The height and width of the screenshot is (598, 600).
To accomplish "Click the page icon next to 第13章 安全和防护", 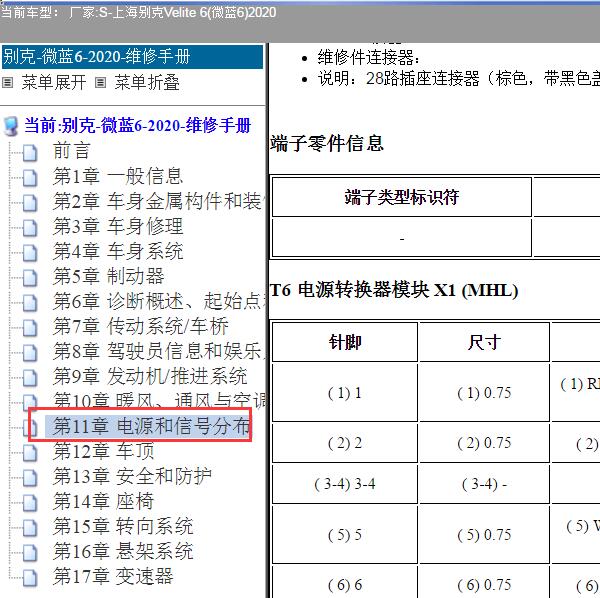I will tap(30, 478).
